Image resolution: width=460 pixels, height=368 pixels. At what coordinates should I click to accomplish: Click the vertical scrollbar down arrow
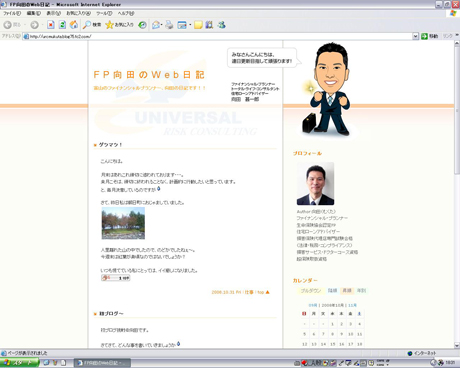[457, 345]
